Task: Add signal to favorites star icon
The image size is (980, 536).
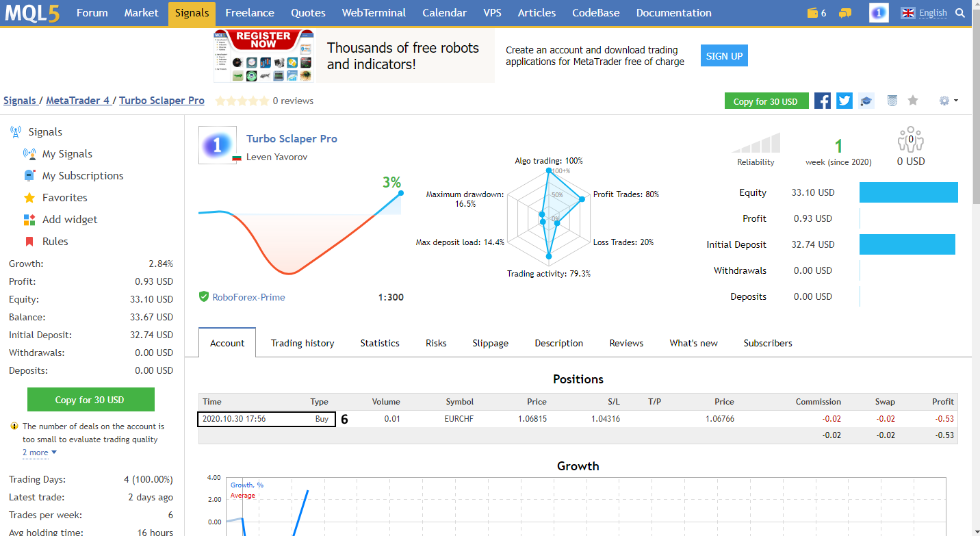Action: pos(913,101)
